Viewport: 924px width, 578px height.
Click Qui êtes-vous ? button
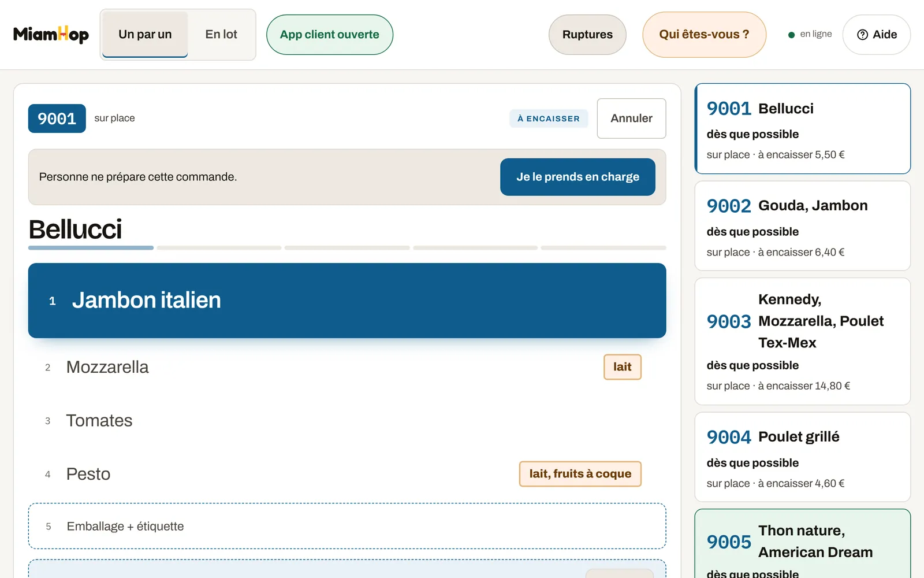(704, 35)
